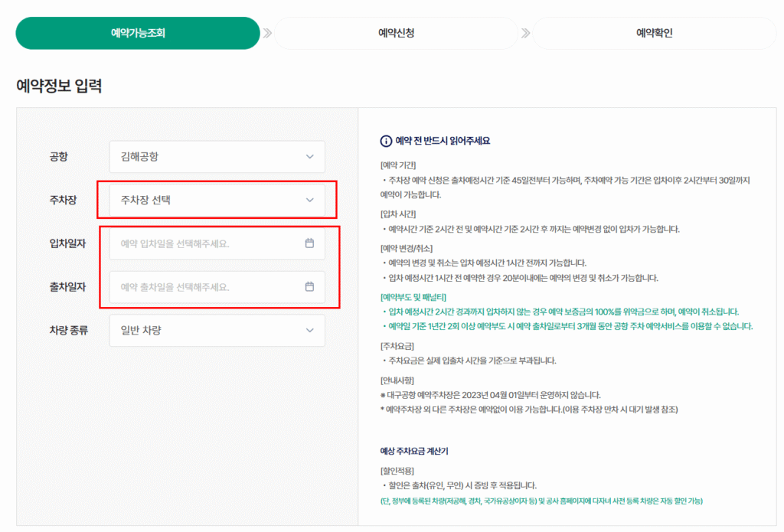Click the info icon beside 예약 전 반드시 읽어주세요
Viewport: 784px width, 532px height.
386,141
